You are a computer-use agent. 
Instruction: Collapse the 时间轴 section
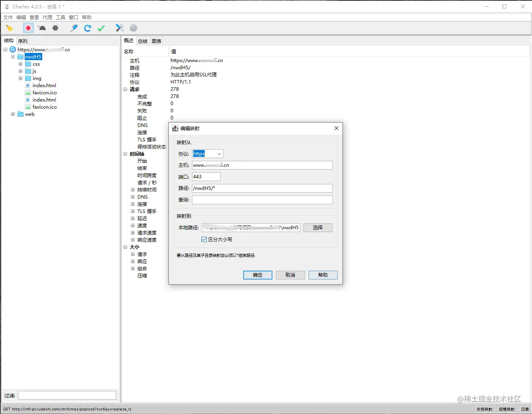[x=125, y=154]
